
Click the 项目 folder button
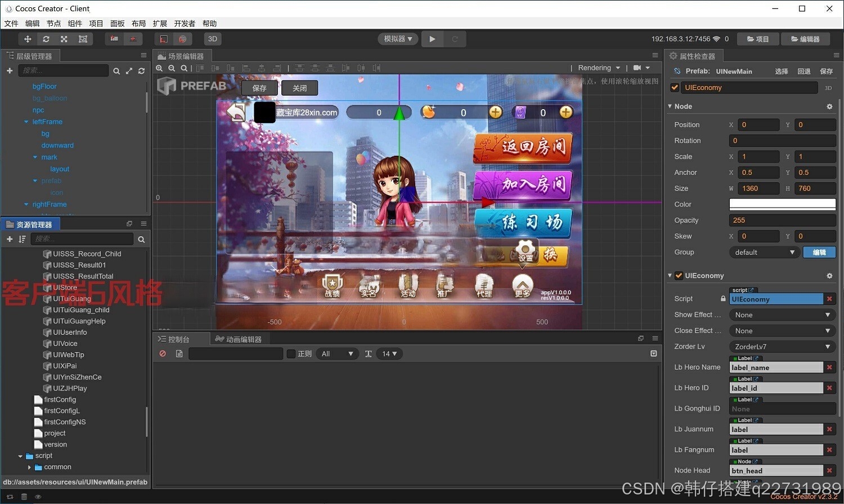click(758, 39)
